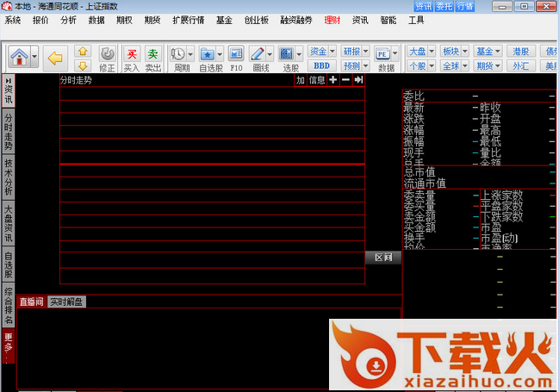Click the home page house icon
The image size is (559, 392).
[19, 58]
